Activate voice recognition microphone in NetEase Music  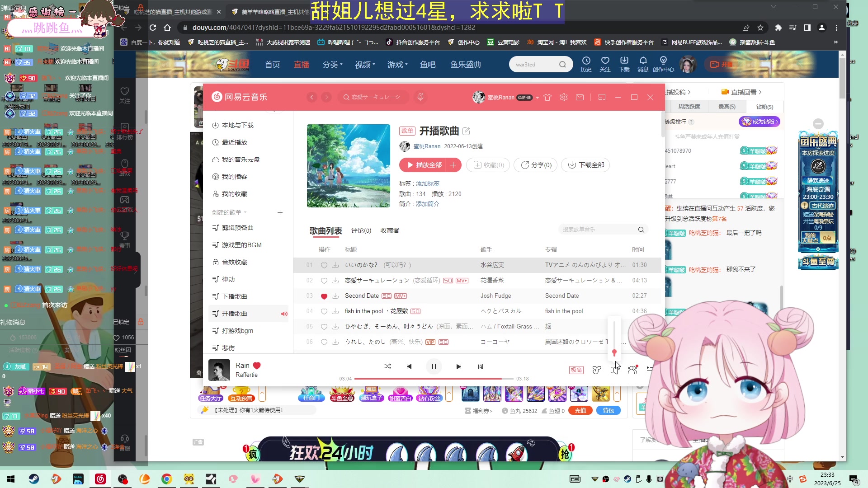[x=420, y=97]
